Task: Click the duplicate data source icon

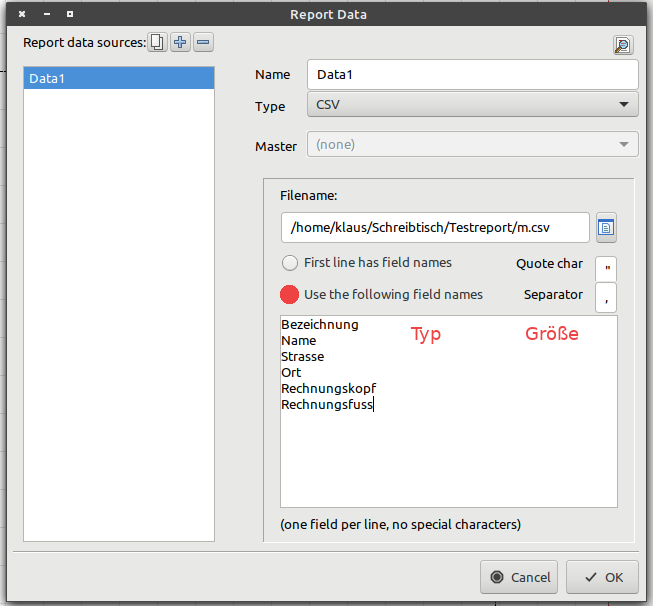Action: pyautogui.click(x=158, y=42)
